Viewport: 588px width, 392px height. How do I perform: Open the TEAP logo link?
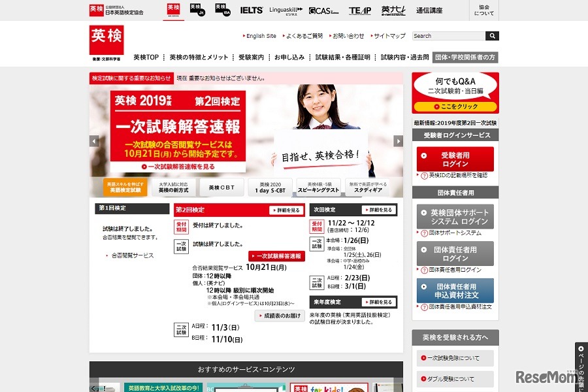(x=360, y=11)
